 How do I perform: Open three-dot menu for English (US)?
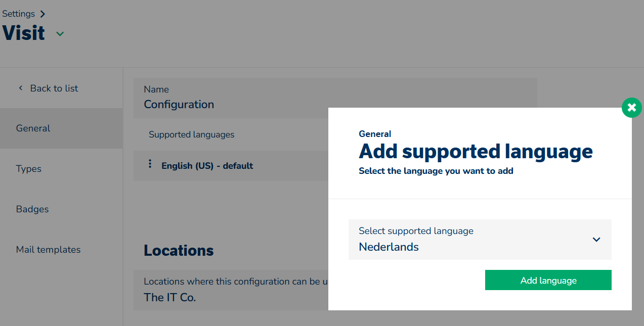(150, 164)
